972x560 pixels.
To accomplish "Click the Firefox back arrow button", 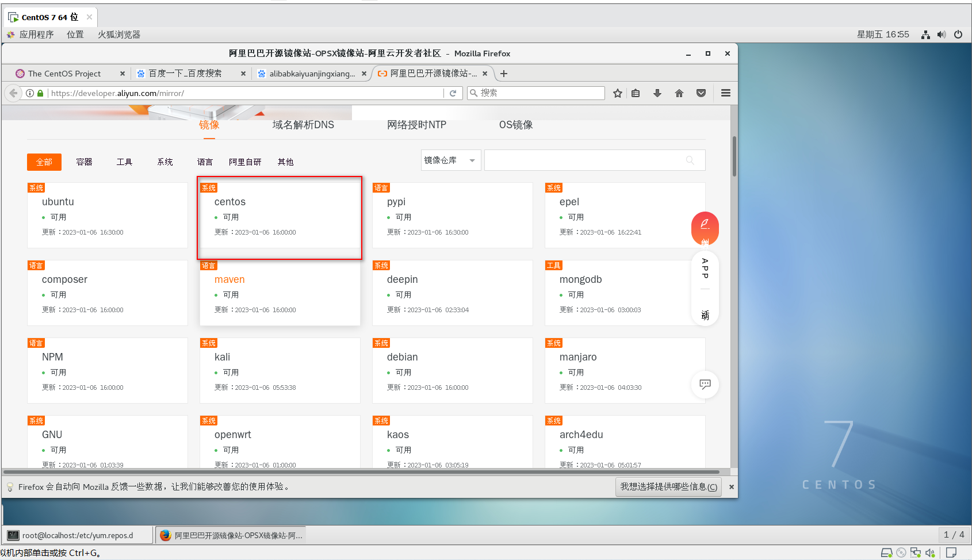I will pos(13,93).
